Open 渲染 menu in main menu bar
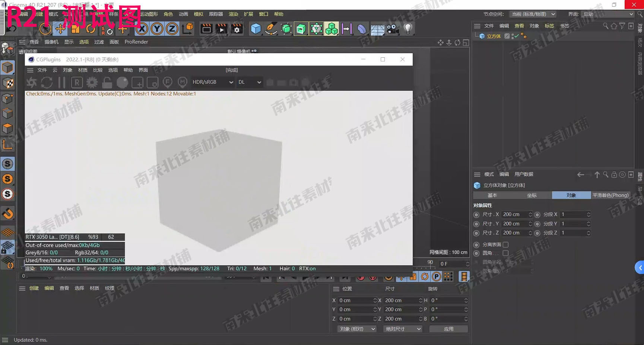This screenshot has height=345, width=644. tap(233, 14)
